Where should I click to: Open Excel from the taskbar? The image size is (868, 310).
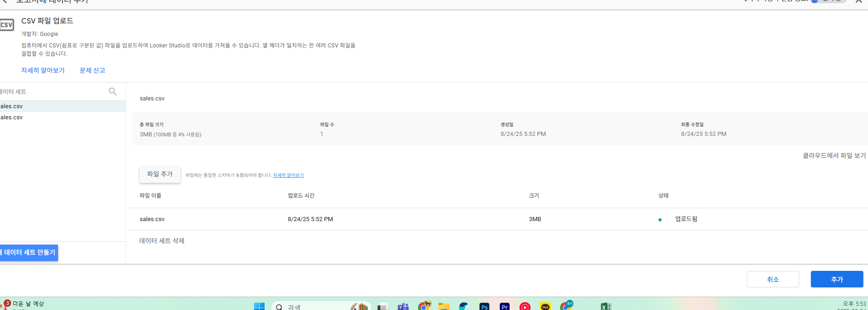click(x=606, y=306)
